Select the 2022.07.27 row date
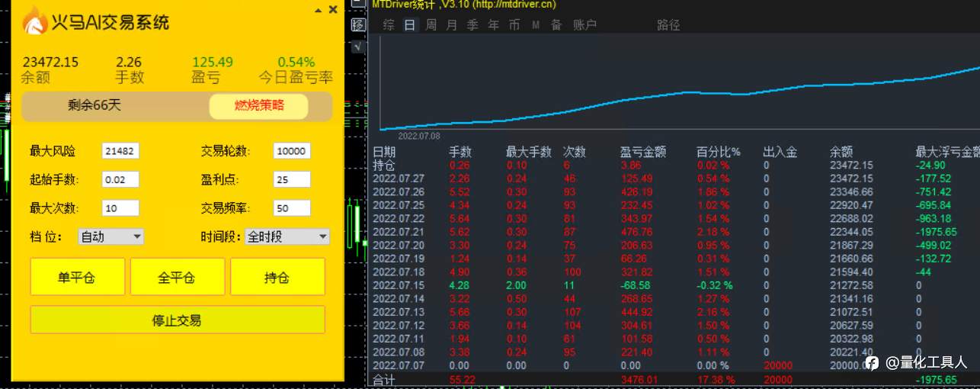Image resolution: width=980 pixels, height=389 pixels. 398,178
